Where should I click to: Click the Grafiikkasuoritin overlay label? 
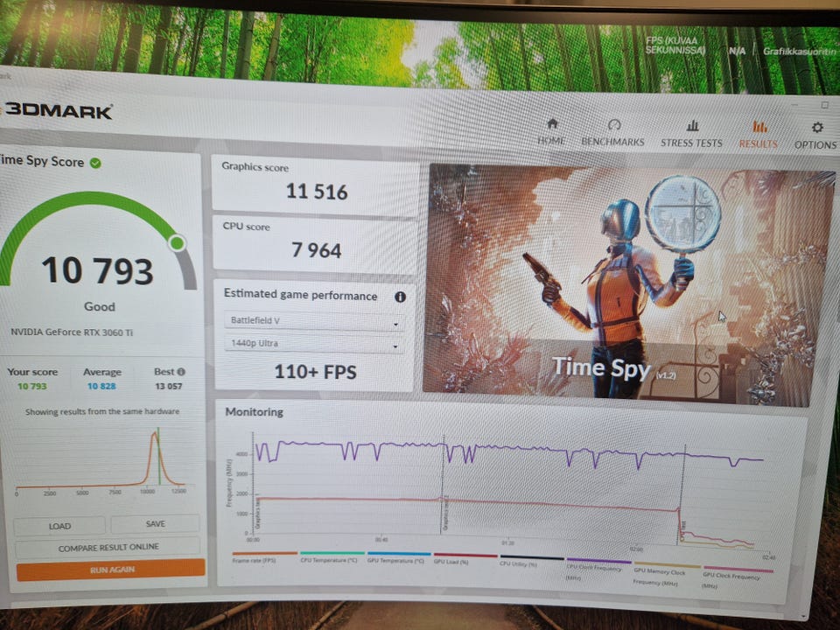pos(799,52)
